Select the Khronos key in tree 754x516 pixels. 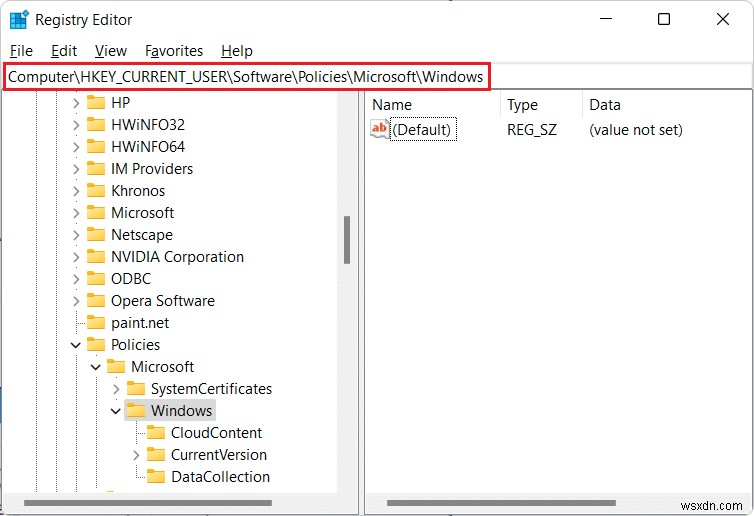click(138, 191)
